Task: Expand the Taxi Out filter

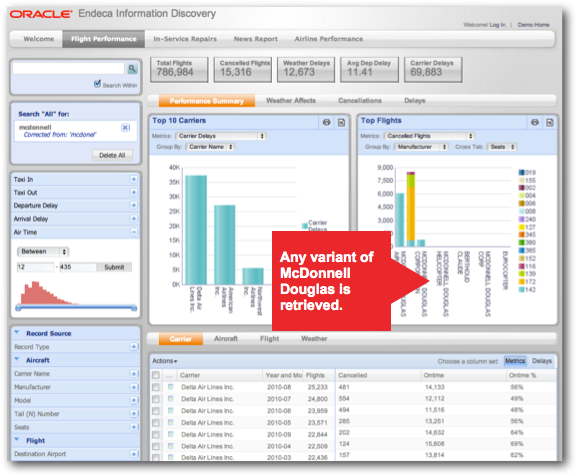Action: coord(134,192)
